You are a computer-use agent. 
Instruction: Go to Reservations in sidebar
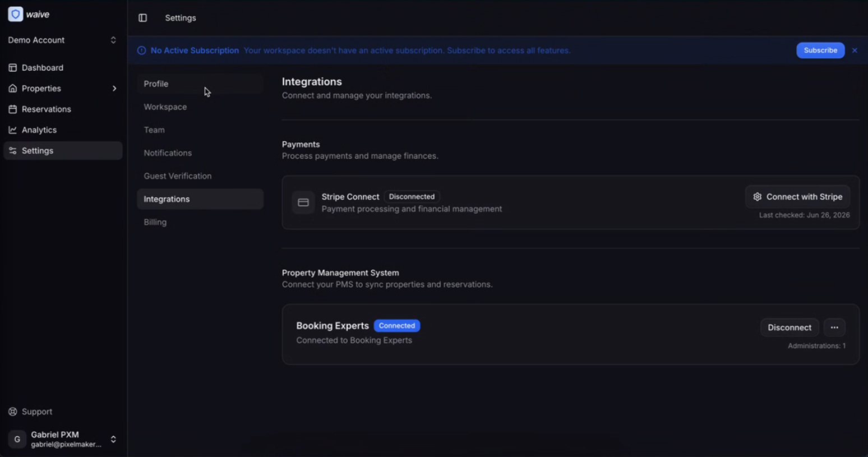(63, 109)
